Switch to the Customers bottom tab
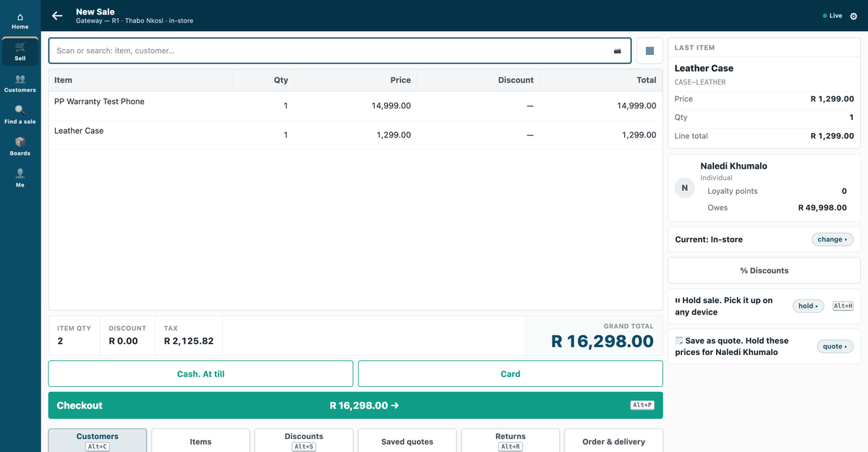 [98, 440]
